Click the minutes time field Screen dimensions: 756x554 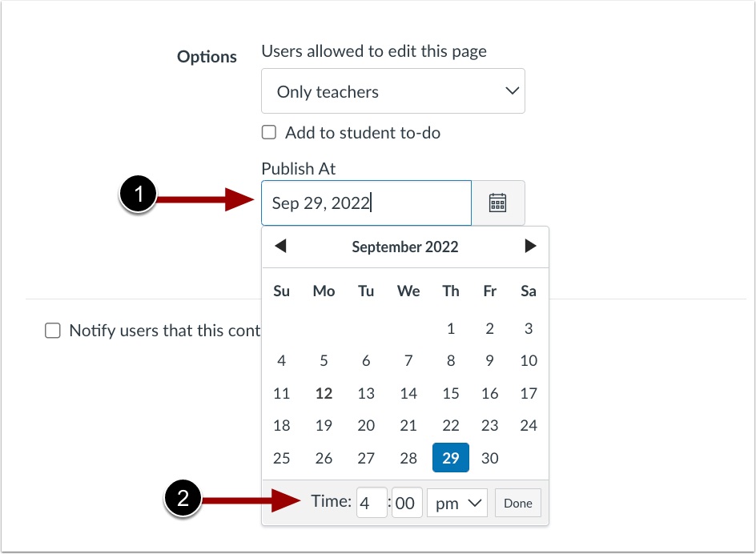(x=407, y=503)
